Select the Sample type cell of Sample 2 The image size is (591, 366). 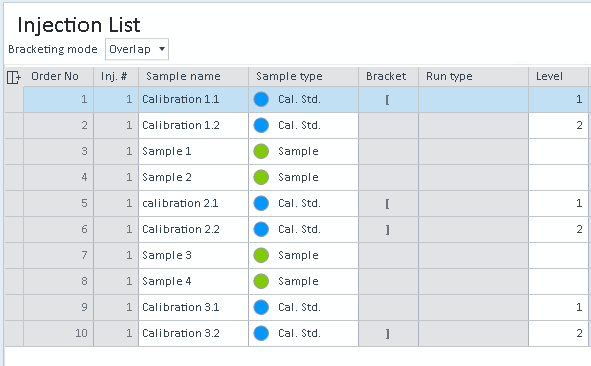coord(303,178)
